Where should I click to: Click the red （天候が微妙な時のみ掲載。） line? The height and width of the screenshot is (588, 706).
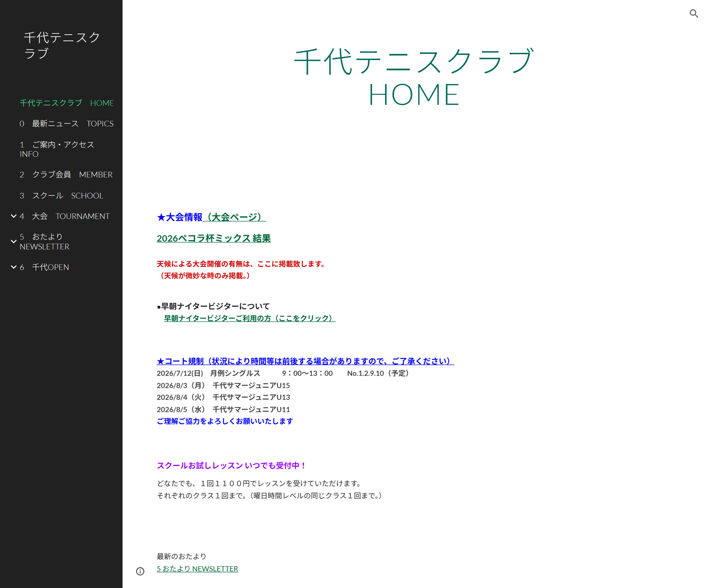(205, 276)
